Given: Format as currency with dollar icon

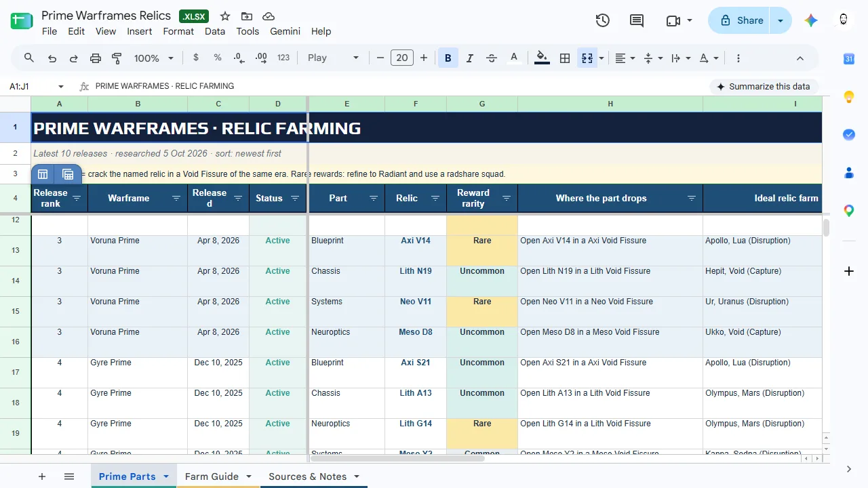Looking at the screenshot, I should click(x=196, y=58).
